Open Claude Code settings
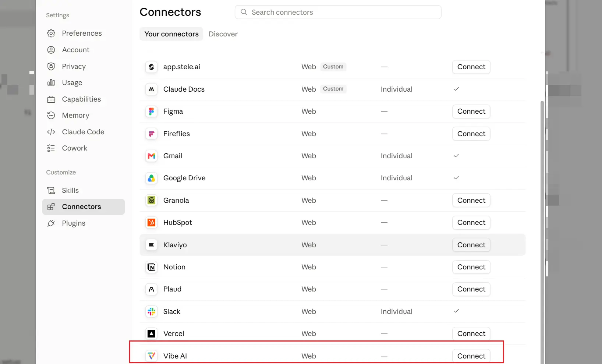The height and width of the screenshot is (364, 602). pos(84,132)
